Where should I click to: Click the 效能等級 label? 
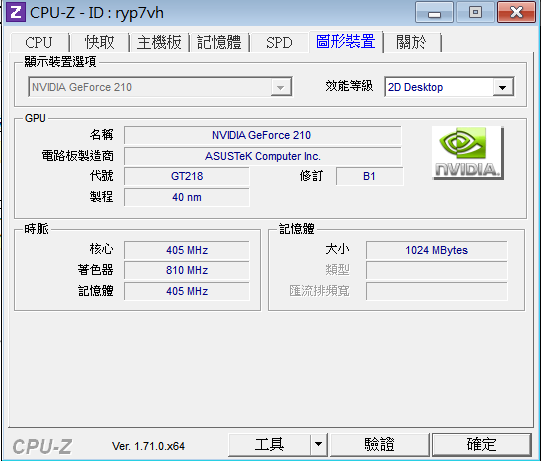349,86
